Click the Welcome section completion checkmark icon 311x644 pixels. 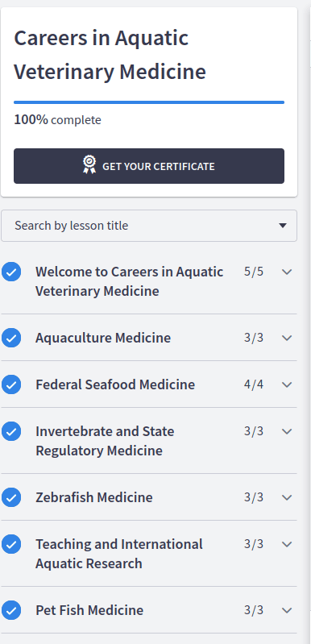[x=11, y=272]
